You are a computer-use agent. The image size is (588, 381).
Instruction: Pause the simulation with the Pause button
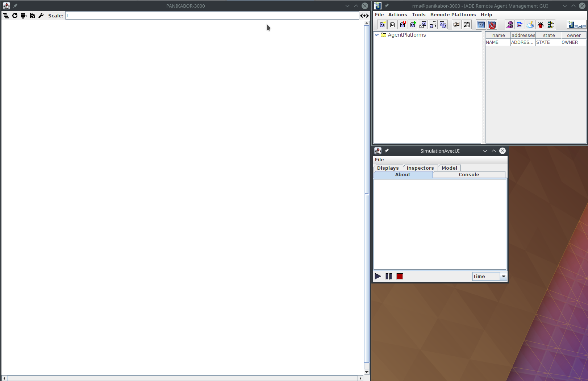[x=389, y=276]
